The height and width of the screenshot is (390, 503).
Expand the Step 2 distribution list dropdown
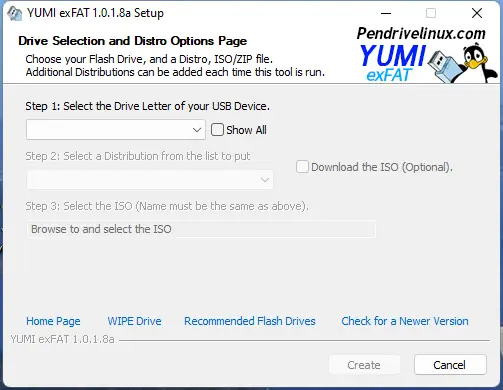(150, 180)
